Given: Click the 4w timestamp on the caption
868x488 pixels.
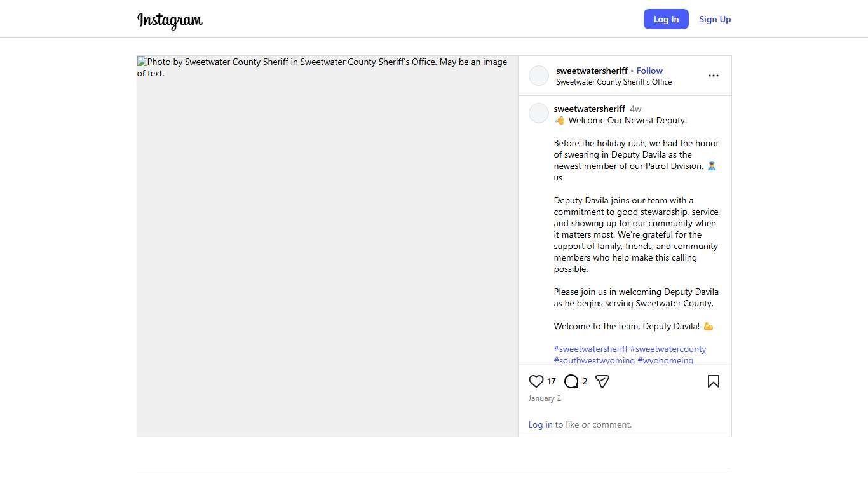Looking at the screenshot, I should coord(635,109).
